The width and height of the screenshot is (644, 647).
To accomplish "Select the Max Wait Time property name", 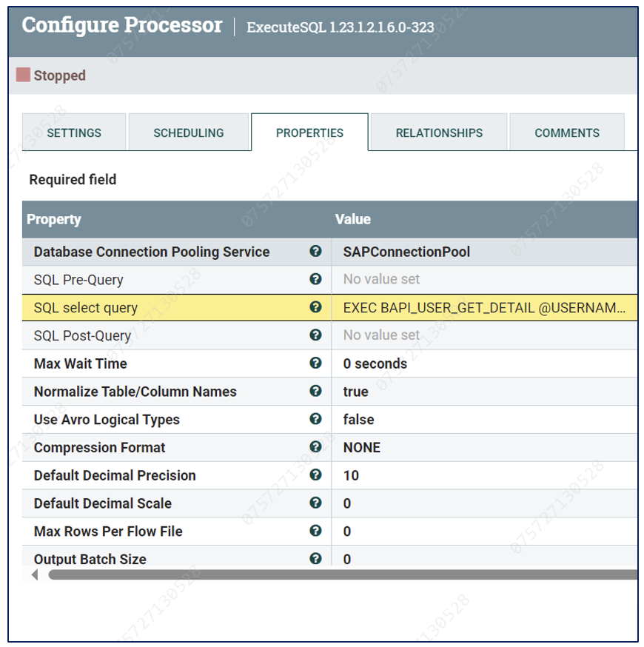I will (80, 363).
